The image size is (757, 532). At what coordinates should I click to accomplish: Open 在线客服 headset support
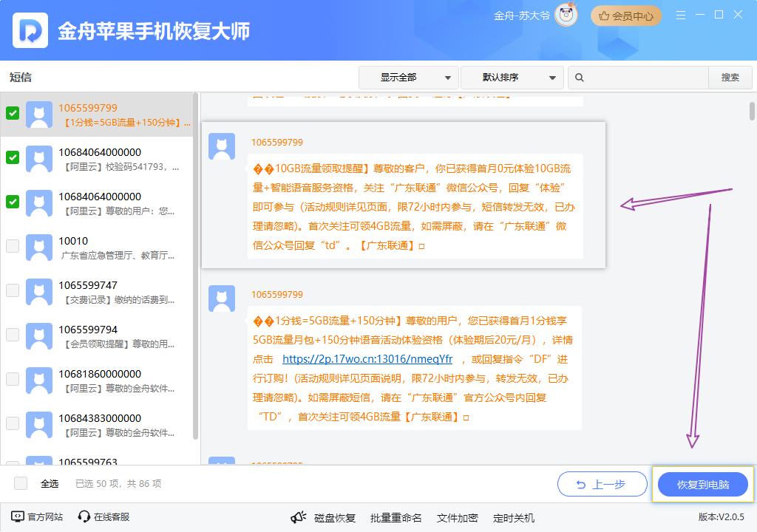pos(84,516)
